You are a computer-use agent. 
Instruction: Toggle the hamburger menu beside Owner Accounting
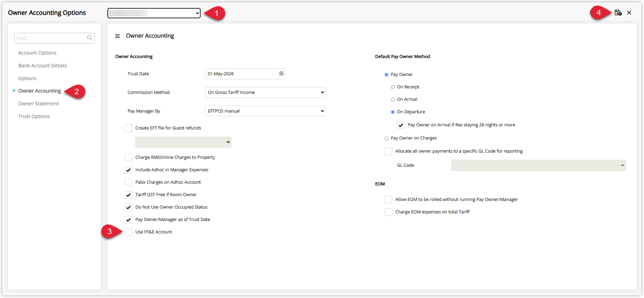pos(117,36)
